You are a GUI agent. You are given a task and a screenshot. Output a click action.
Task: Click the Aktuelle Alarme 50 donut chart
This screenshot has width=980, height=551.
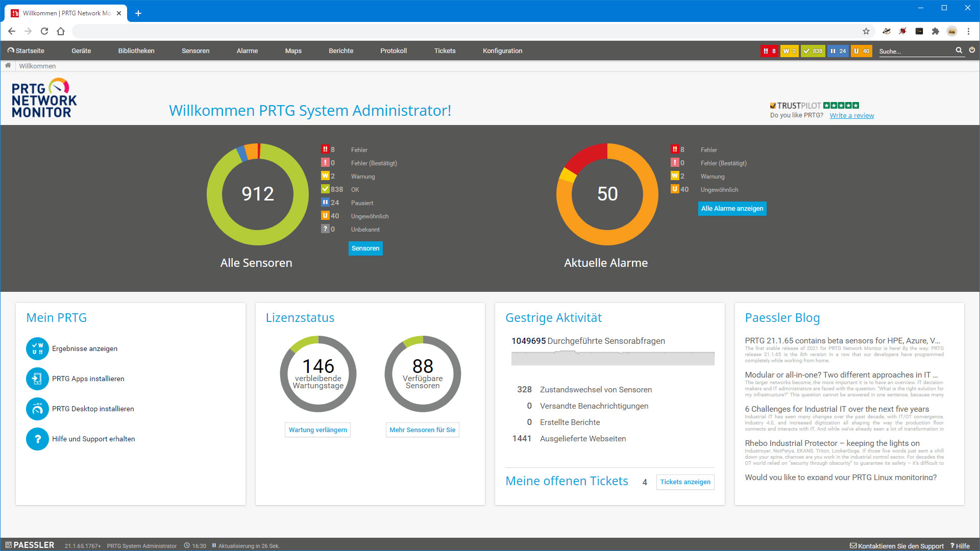coord(607,194)
